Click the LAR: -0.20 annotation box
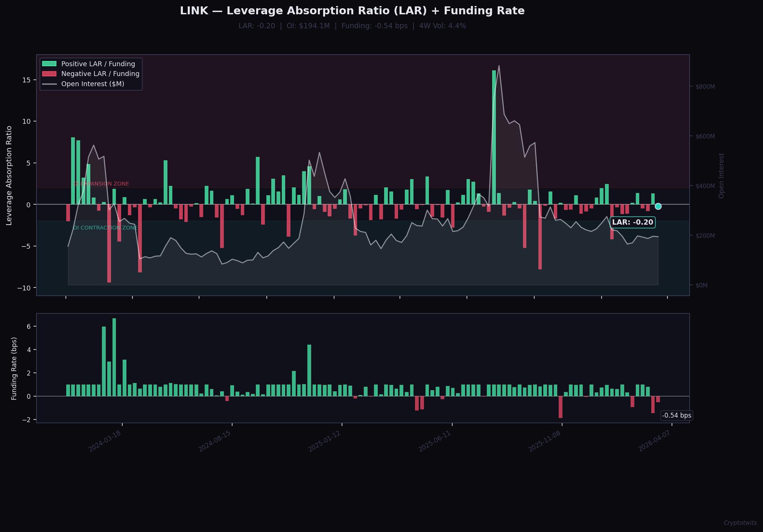 [632, 222]
